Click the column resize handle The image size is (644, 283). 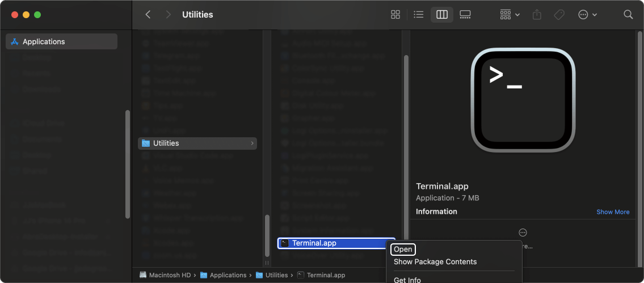pyautogui.click(x=267, y=263)
